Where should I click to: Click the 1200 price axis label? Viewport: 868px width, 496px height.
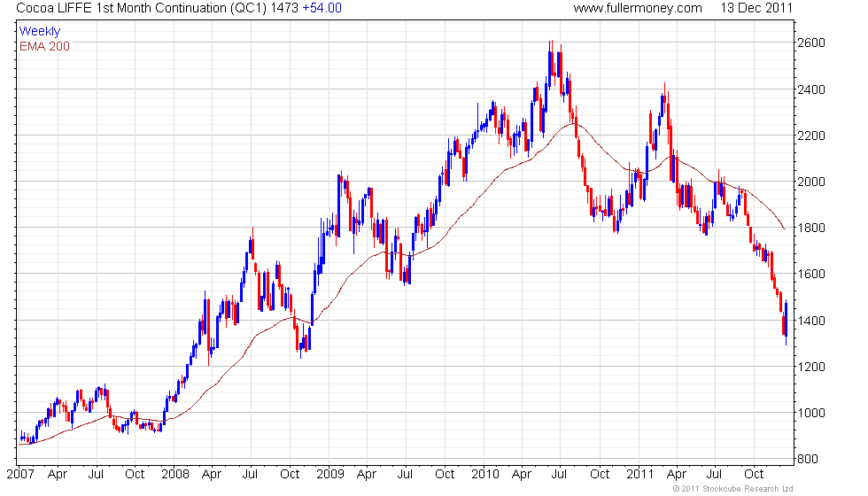click(811, 367)
